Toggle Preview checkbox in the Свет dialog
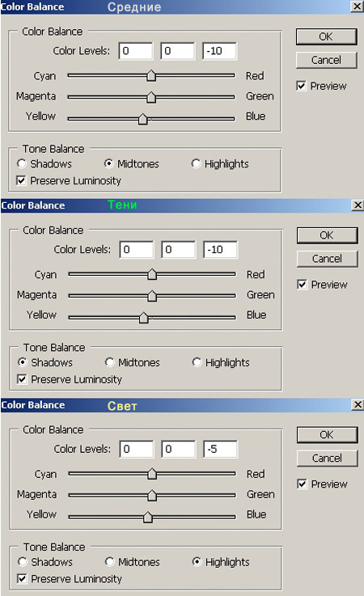Screen dimensions: 364x596 [x=302, y=484]
